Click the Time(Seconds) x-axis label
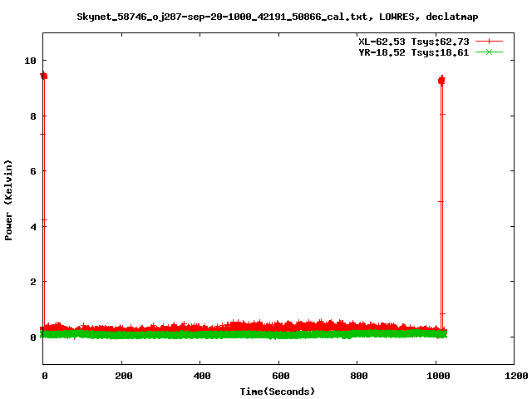The width and height of the screenshot is (532, 399). [277, 392]
